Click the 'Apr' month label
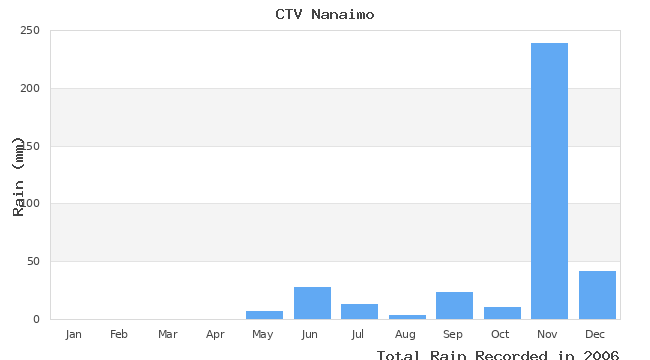 pyautogui.click(x=215, y=334)
